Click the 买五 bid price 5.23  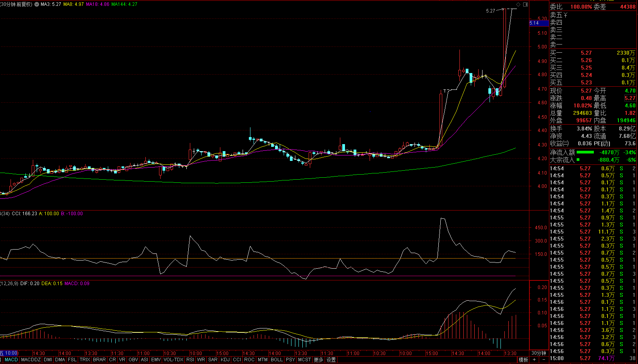(x=586, y=82)
